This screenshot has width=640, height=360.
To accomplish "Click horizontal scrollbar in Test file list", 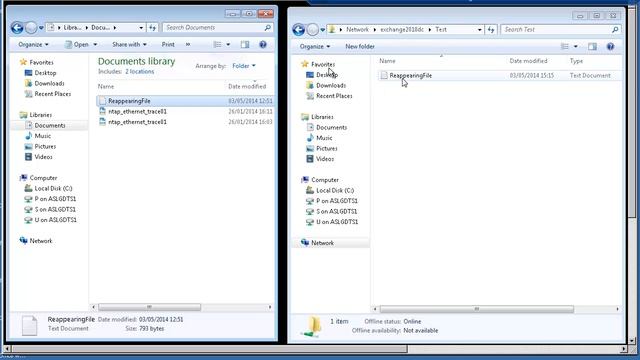I will (476, 309).
